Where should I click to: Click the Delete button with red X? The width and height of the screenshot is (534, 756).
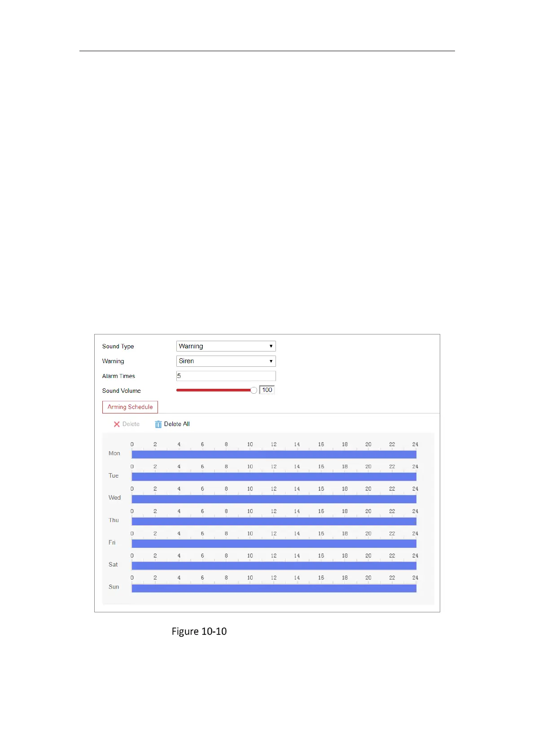[x=127, y=424]
